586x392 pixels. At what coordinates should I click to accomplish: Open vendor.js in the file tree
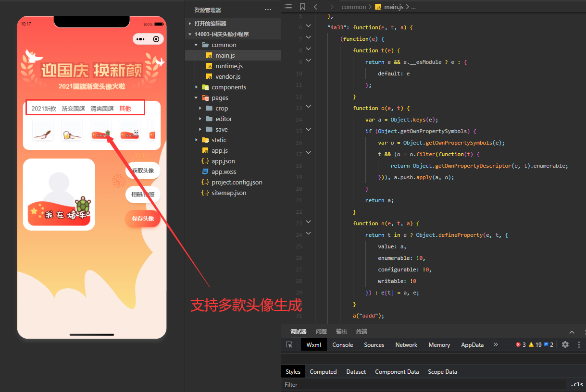[x=233, y=76]
